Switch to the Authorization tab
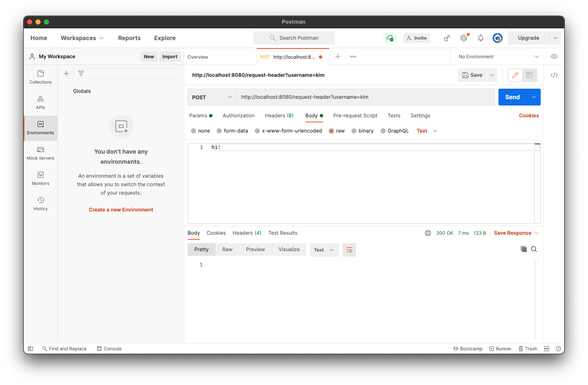Screen dimensions: 588x385 (239, 116)
